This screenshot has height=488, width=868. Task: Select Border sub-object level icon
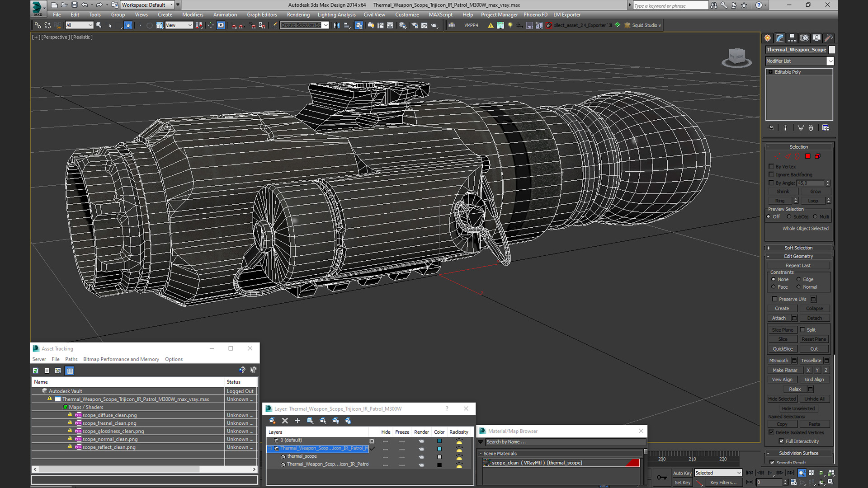coord(797,156)
